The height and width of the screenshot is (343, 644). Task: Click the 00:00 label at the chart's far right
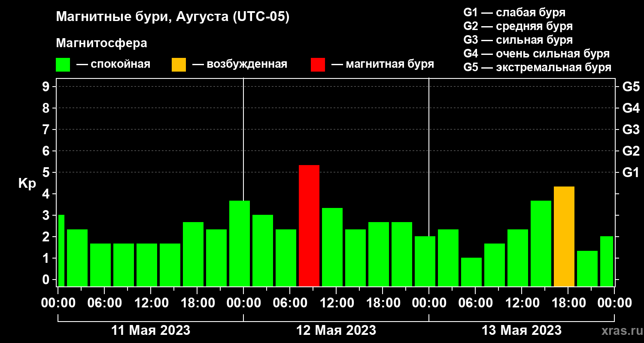click(614, 303)
